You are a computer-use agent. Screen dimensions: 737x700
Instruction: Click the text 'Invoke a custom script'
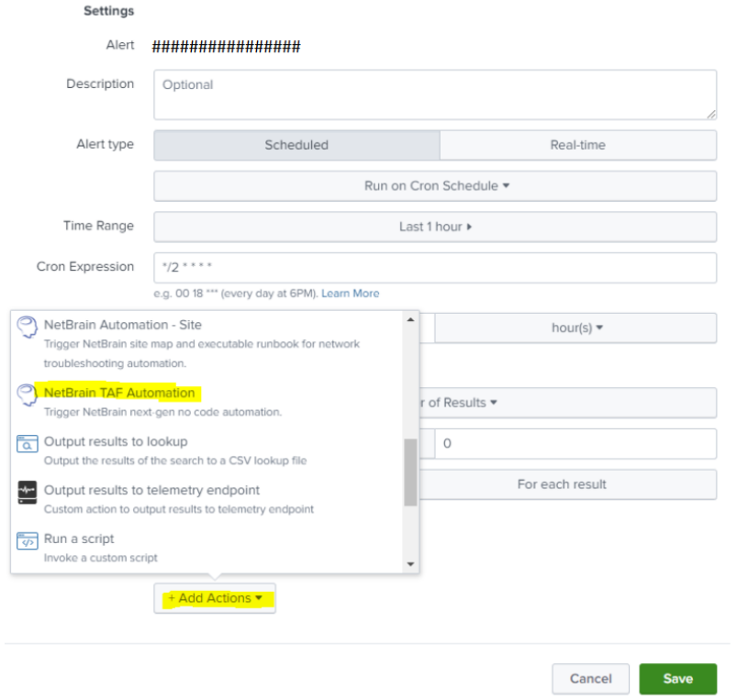click(x=101, y=558)
